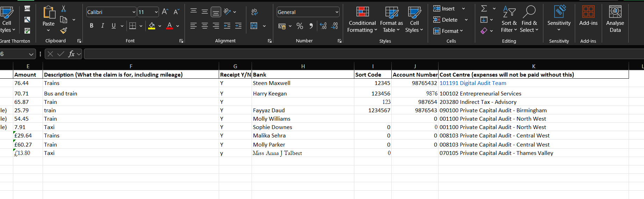
Task: Open the 101191 Digital Audit Team link
Action: 473,83
